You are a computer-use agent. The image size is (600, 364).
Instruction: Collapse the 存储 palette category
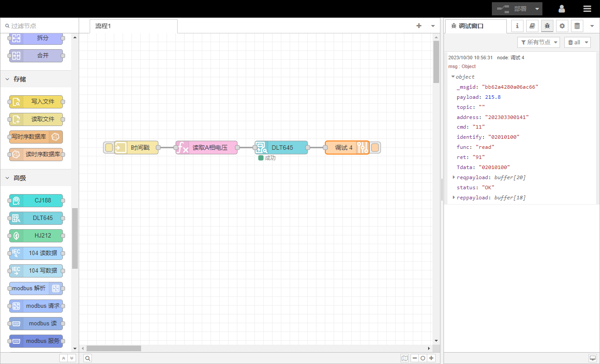(x=19, y=79)
